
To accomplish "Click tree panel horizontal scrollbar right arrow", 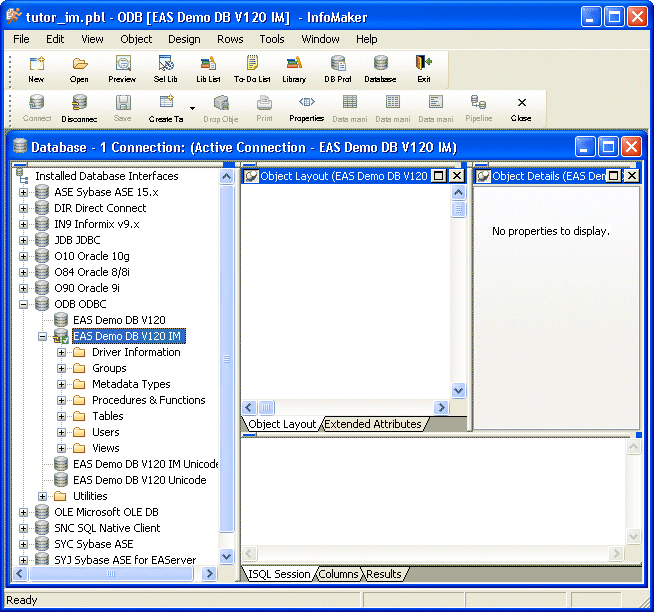I will [x=209, y=574].
